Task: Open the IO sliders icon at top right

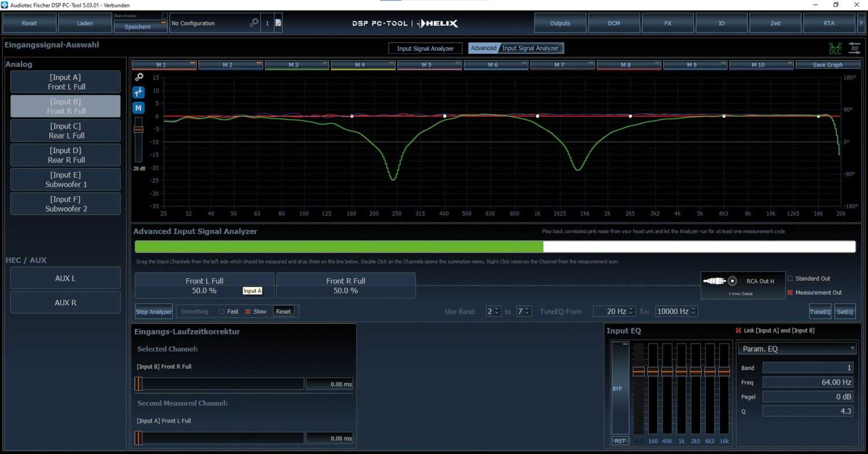Action: coord(854,49)
